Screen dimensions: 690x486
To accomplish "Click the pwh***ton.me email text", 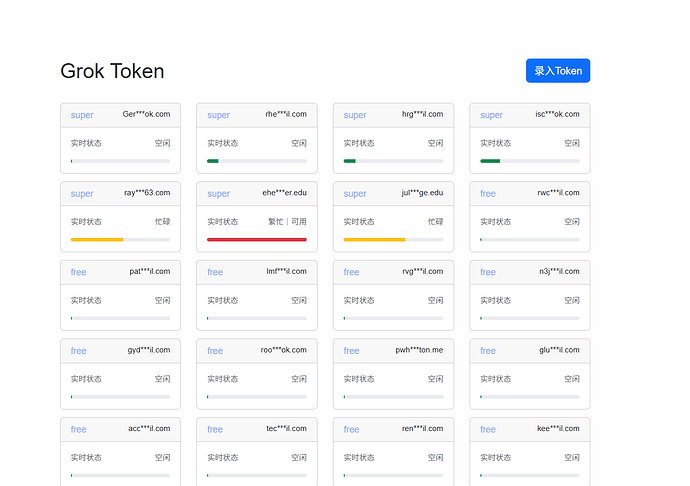I will (419, 350).
